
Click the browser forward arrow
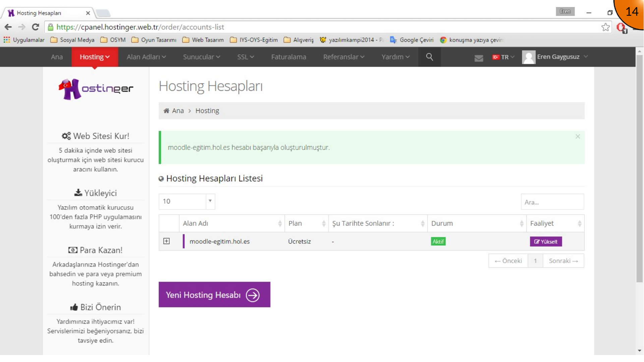pyautogui.click(x=22, y=27)
